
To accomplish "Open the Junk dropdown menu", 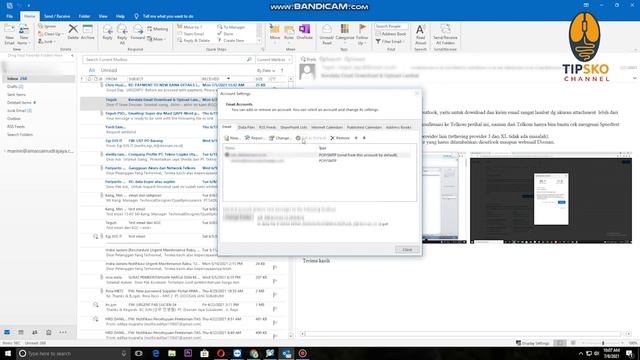I will tap(47, 41).
